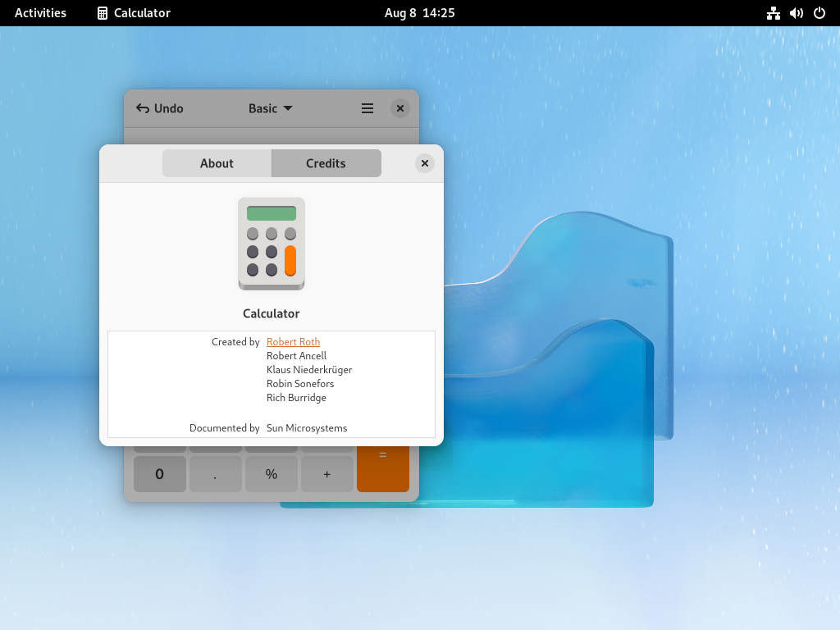
Task: Open the clock showing Aug 8 14:25
Action: [419, 13]
